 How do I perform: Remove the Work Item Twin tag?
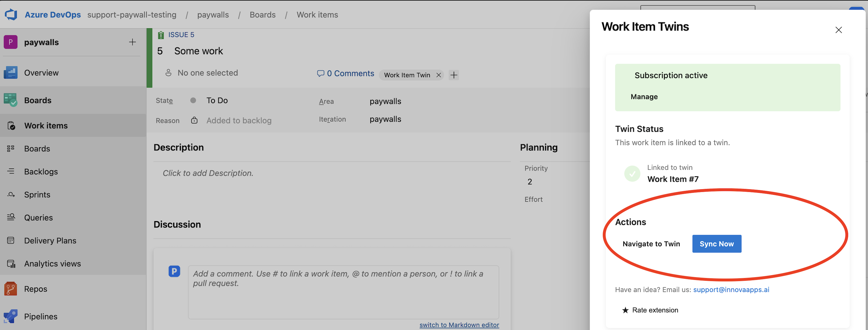click(438, 75)
